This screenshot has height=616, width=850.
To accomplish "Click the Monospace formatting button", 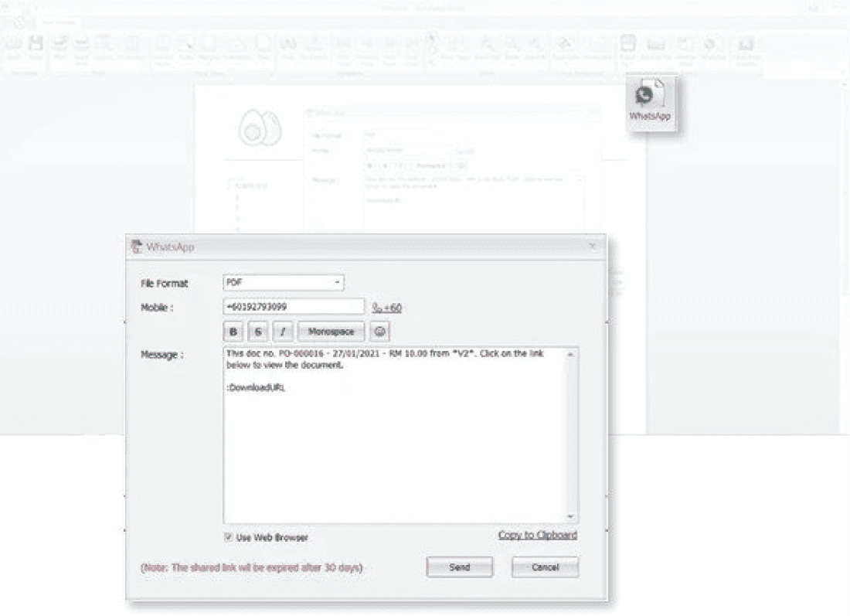I will (x=331, y=332).
